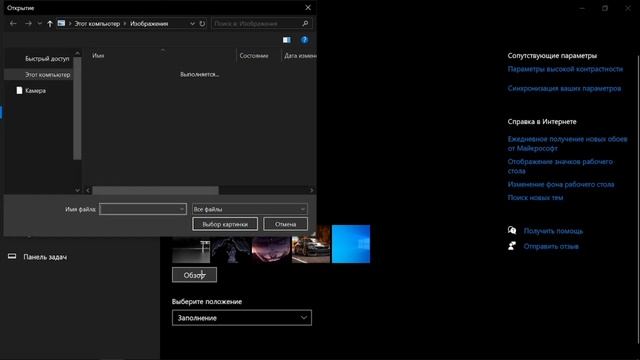Click the computer icon in address bar
The width and height of the screenshot is (640, 360).
click(x=61, y=23)
